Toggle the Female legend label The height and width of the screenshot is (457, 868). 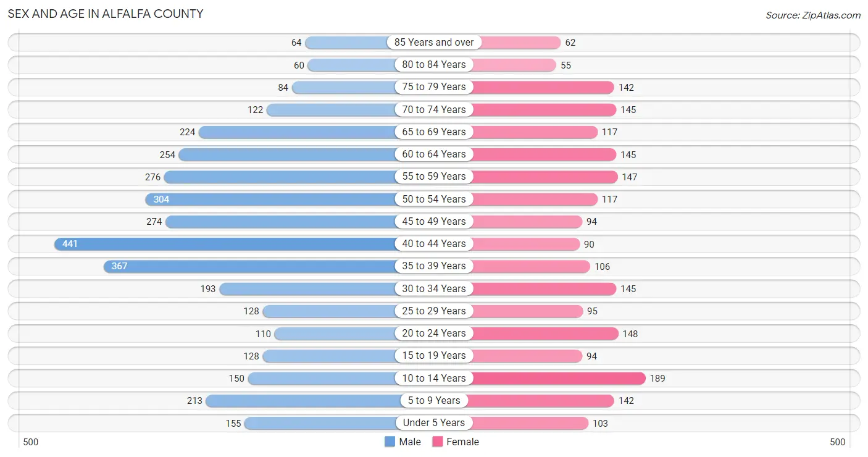462,442
